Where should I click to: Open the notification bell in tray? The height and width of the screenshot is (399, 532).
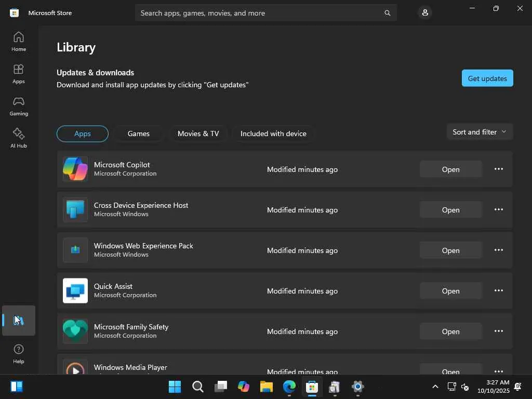(x=518, y=387)
